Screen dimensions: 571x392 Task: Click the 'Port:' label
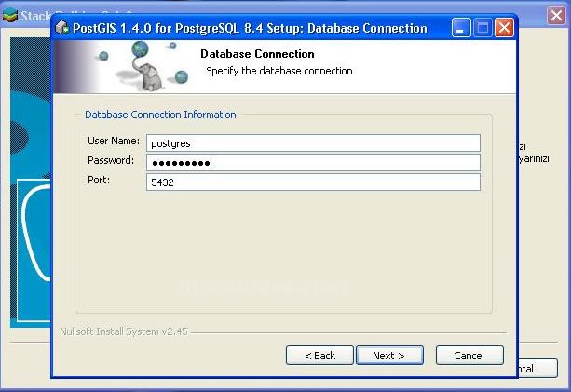[x=99, y=180]
